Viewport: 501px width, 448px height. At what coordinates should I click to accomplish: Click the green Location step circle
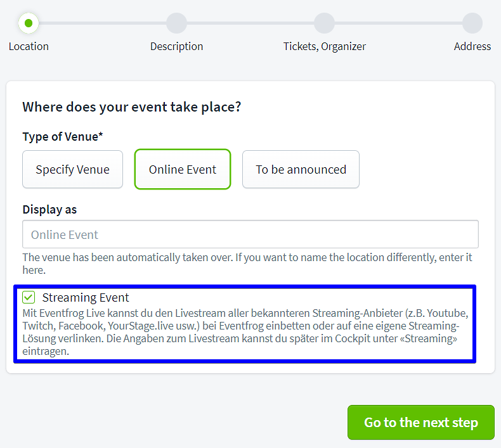[x=29, y=23]
